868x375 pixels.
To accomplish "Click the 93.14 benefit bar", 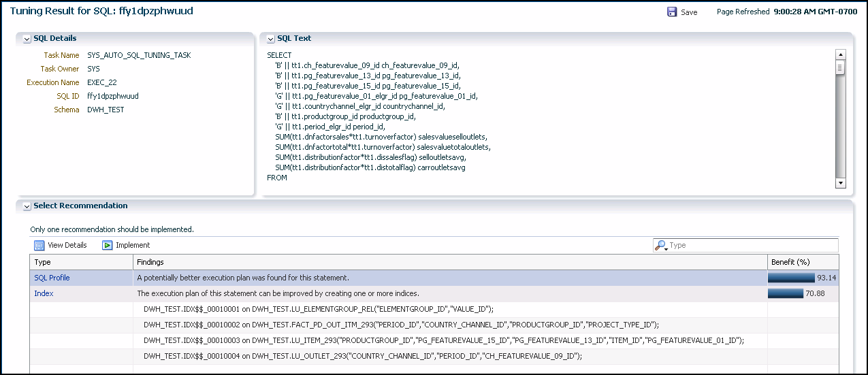I will 791,278.
